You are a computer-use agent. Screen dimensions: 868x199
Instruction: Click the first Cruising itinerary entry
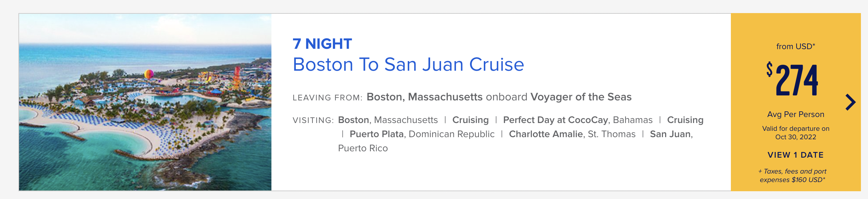click(x=470, y=120)
